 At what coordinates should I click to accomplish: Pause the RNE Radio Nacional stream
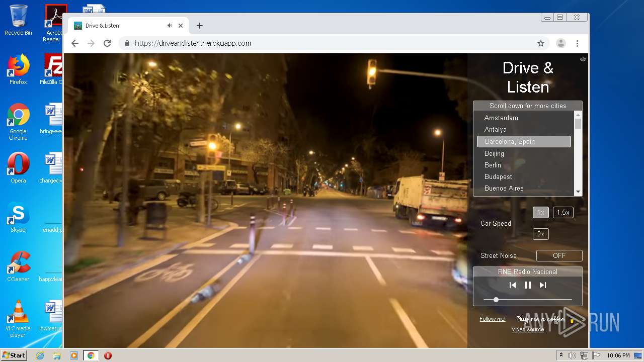coord(527,285)
